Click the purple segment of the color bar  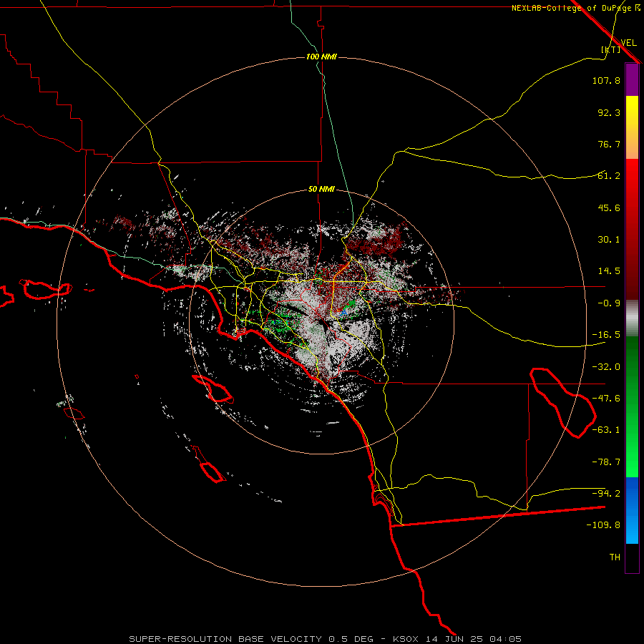pos(632,79)
